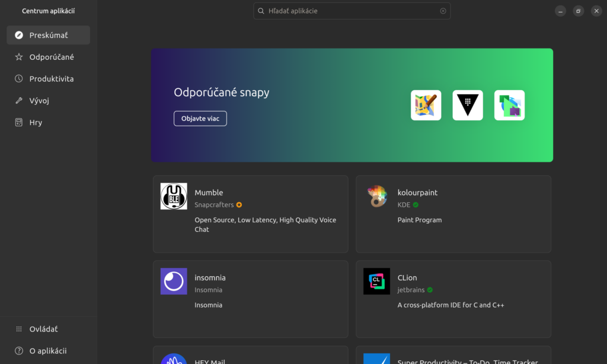The width and height of the screenshot is (607, 364).
Task: Click the Centrum aplikácií window title
Action: (x=49, y=11)
